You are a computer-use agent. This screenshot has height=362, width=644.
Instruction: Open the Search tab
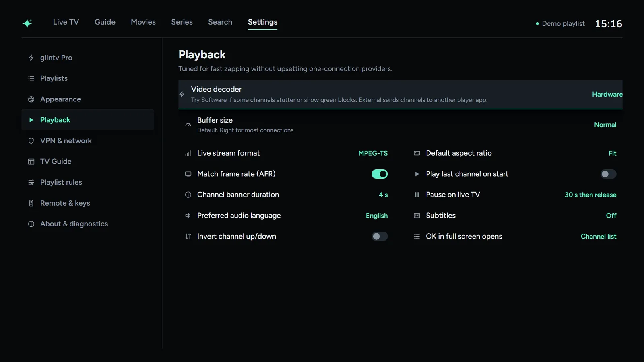(x=220, y=22)
